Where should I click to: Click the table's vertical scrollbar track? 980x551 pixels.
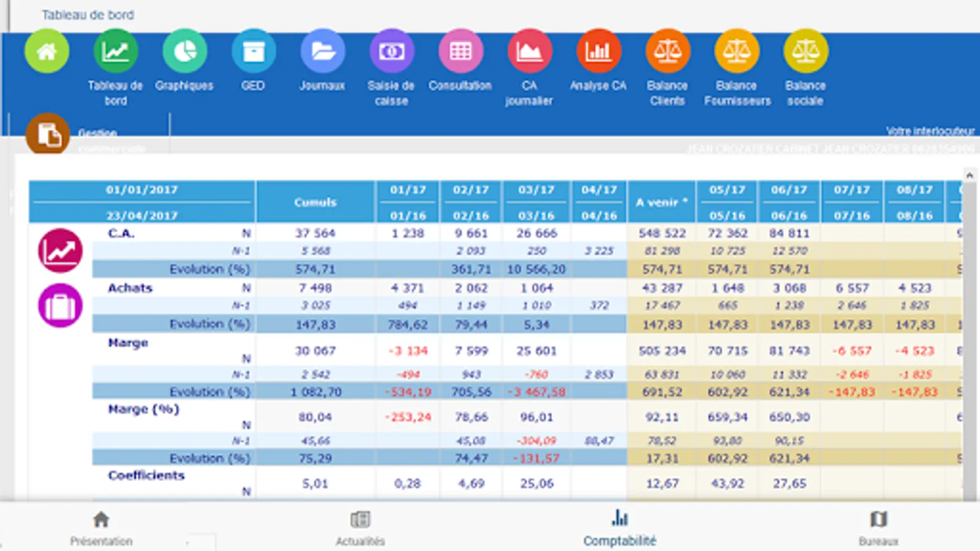click(970, 342)
